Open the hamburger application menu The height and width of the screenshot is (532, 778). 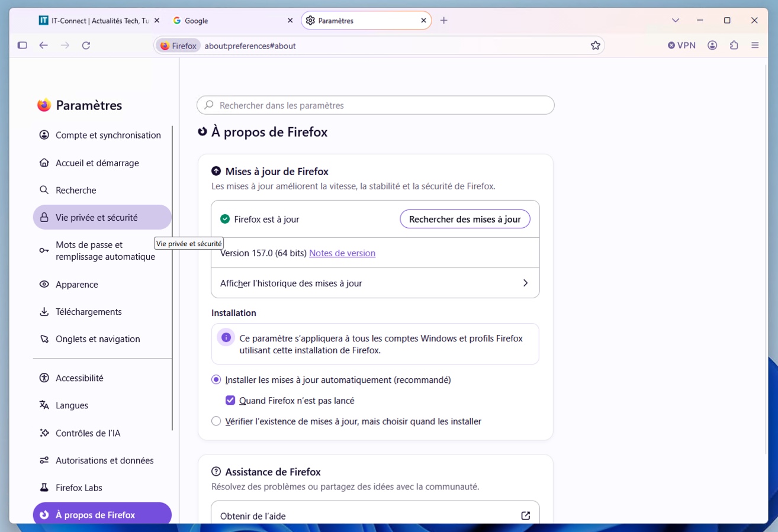coord(755,46)
